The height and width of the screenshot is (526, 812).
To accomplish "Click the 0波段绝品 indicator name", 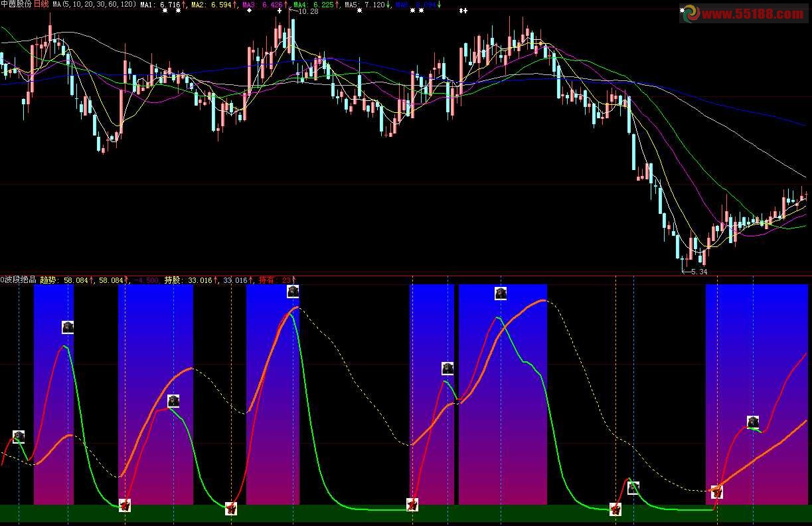I will pyautogui.click(x=19, y=280).
